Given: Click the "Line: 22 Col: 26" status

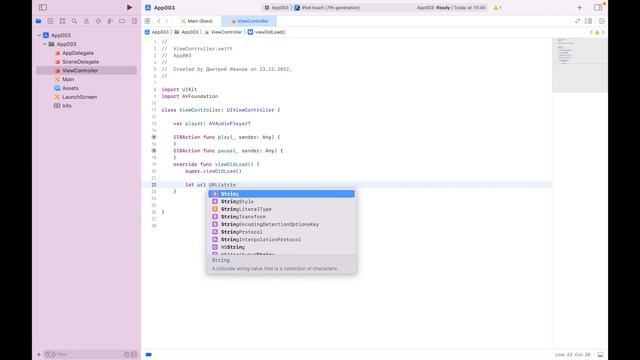Looking at the screenshot, I should pos(573,355).
